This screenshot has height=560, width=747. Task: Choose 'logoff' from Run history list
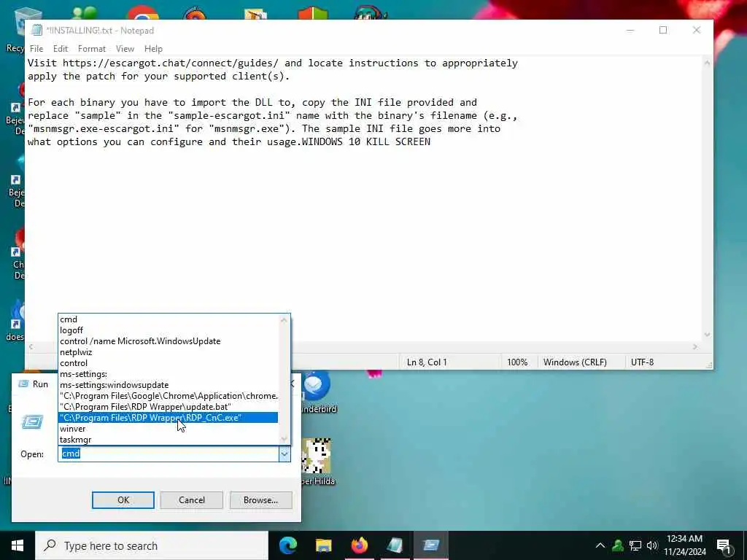(169, 330)
